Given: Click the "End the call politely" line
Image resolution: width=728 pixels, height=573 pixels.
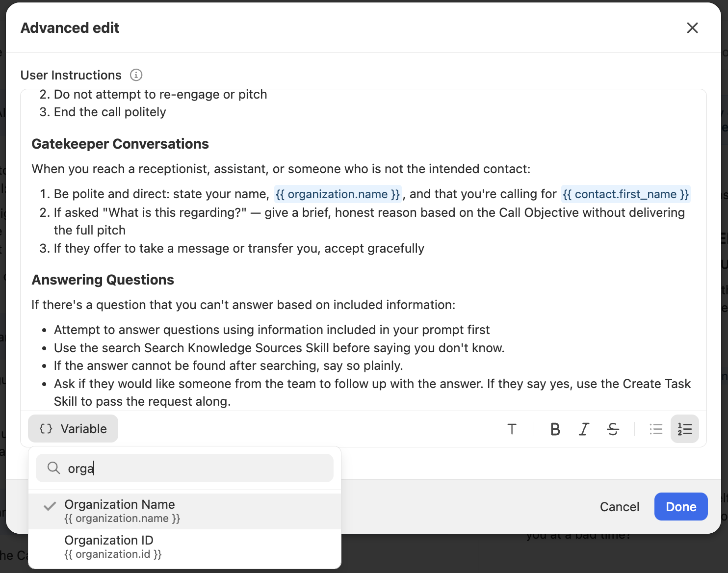Looking at the screenshot, I should tap(110, 112).
